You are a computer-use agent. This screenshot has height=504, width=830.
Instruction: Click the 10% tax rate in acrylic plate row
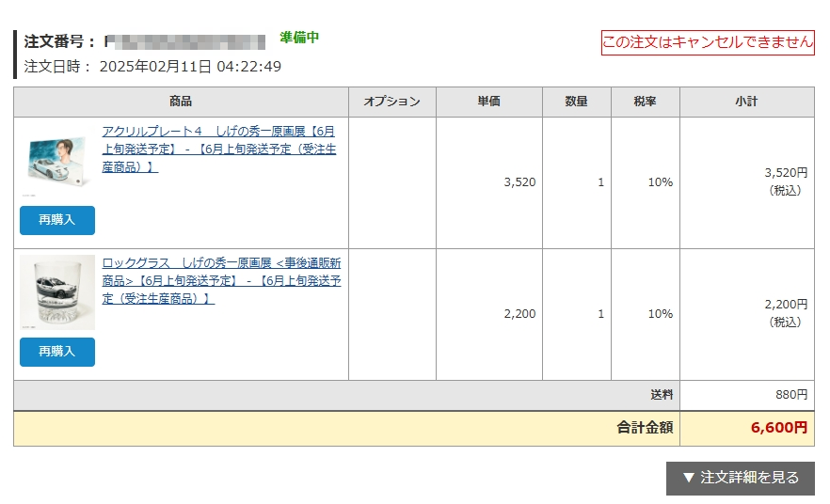click(646, 182)
